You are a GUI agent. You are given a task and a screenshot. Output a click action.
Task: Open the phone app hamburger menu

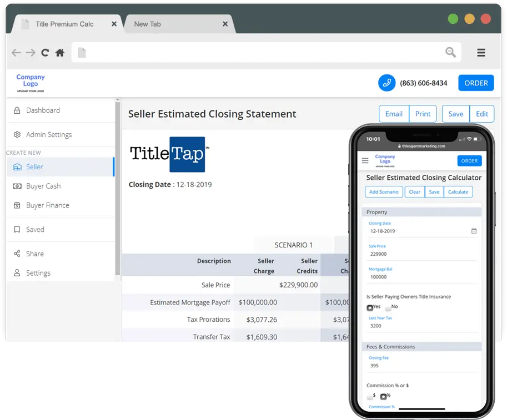point(365,160)
